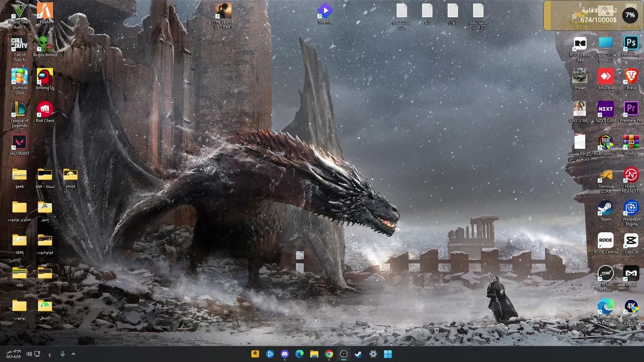Select the Among Us desktop shortcut
Screen dimensions: 644x362
point(45,79)
